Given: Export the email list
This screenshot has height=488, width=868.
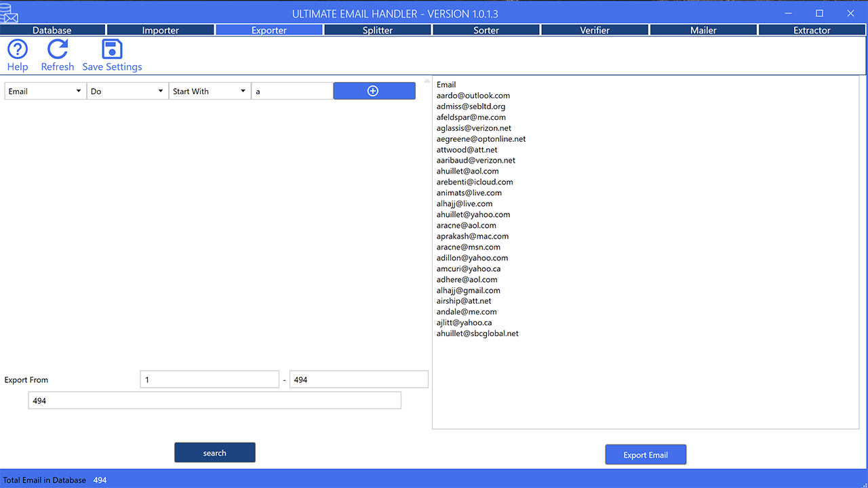Looking at the screenshot, I should [x=645, y=454].
